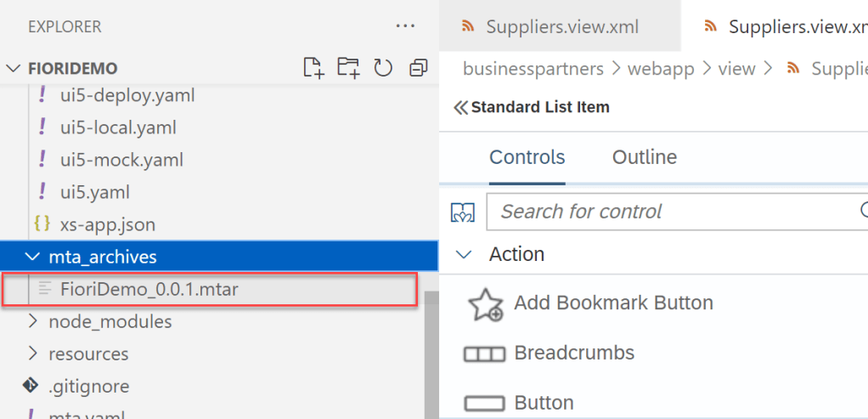Click the icon left of control search
Viewport: 868px width, 419px height.
coord(461,212)
